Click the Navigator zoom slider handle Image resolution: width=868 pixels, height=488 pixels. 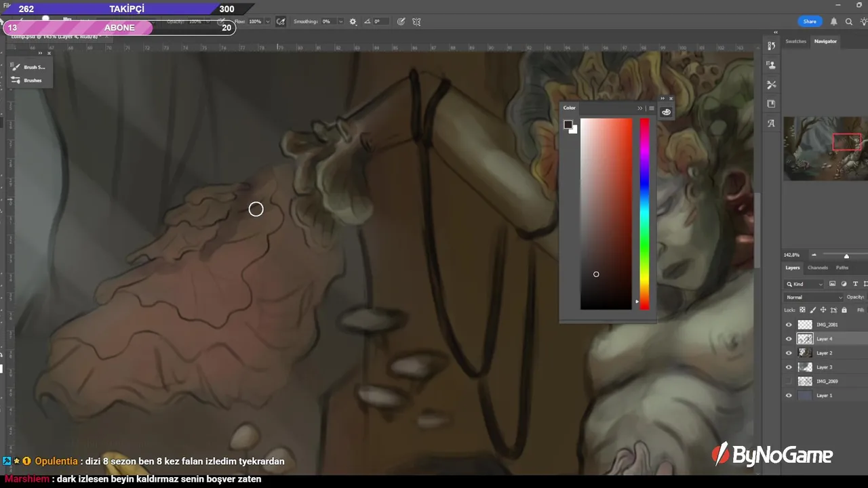coord(846,256)
